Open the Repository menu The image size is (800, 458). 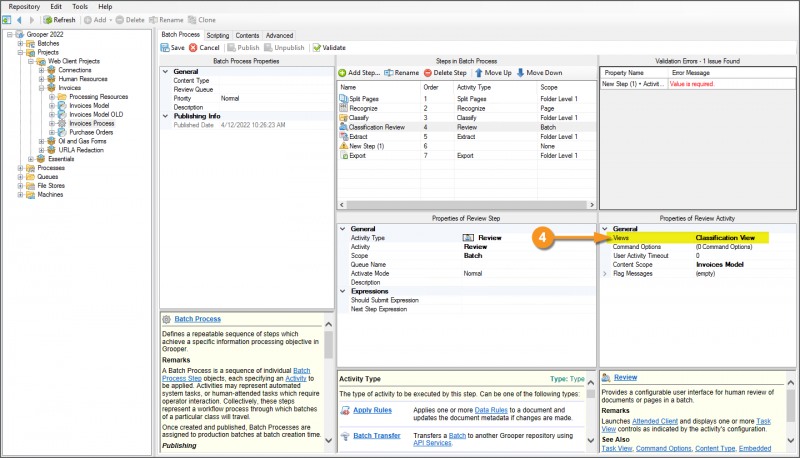coord(24,6)
